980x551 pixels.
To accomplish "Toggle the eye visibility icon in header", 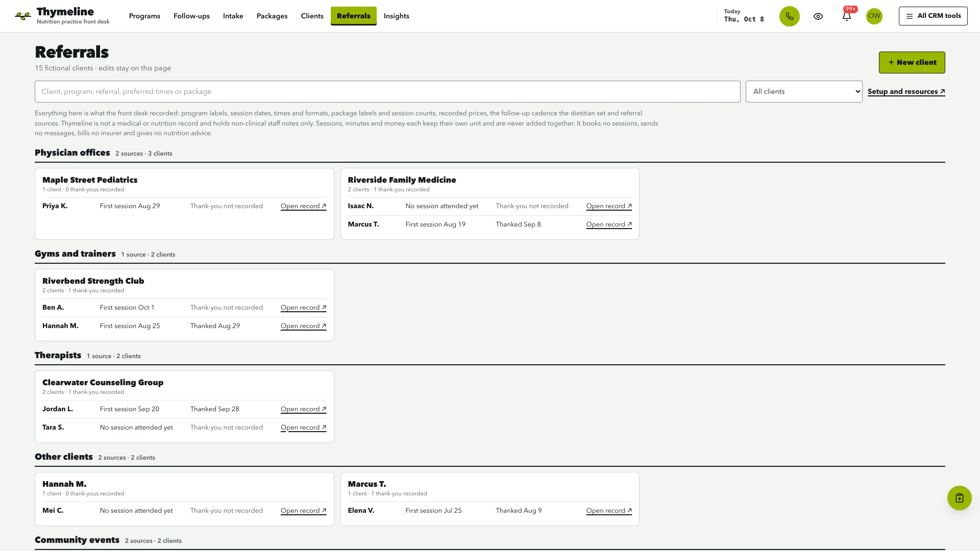I will click(818, 16).
